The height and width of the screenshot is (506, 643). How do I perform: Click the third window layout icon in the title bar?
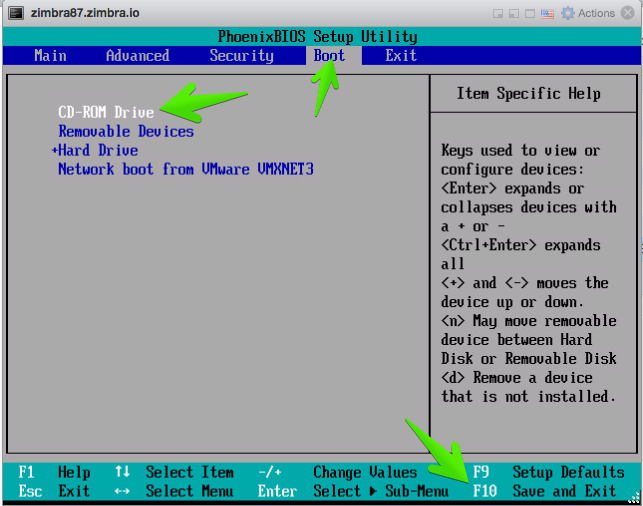pyautogui.click(x=530, y=14)
